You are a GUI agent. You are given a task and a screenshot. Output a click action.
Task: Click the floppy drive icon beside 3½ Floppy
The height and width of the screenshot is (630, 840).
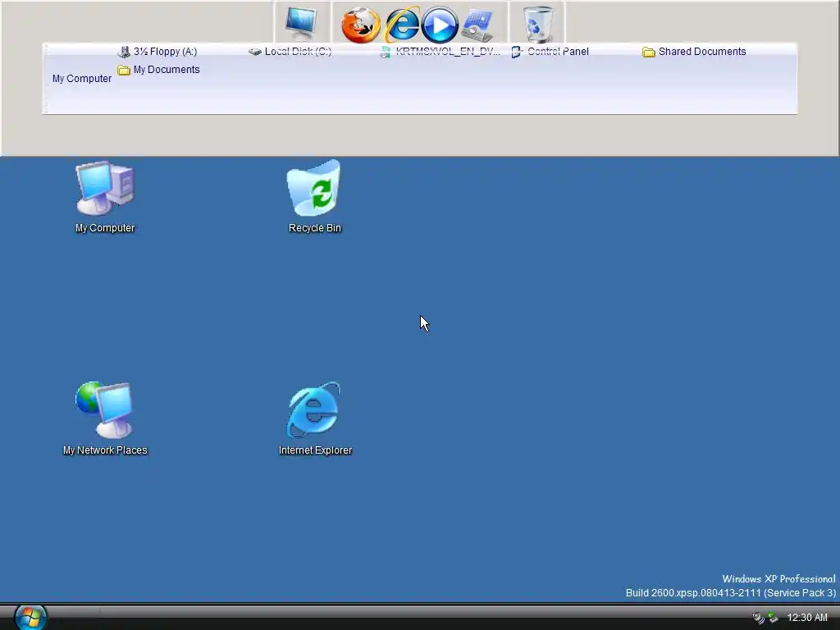coord(124,52)
